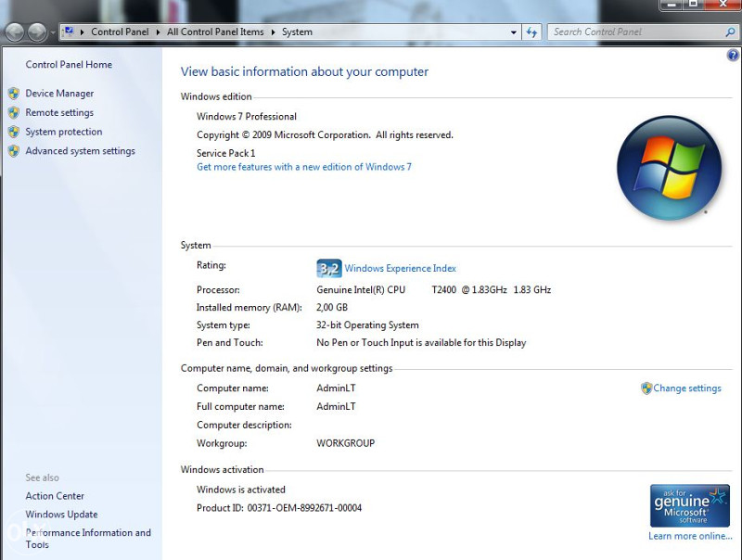Expand the root arrow before Control Panel breadcrumb

click(82, 32)
